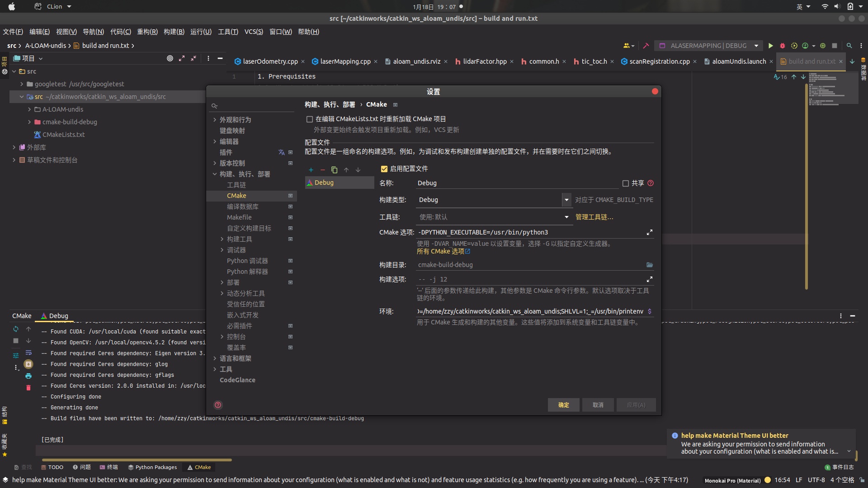Click the profile name field containing Debug
Image resolution: width=868 pixels, height=488 pixels.
(517, 183)
